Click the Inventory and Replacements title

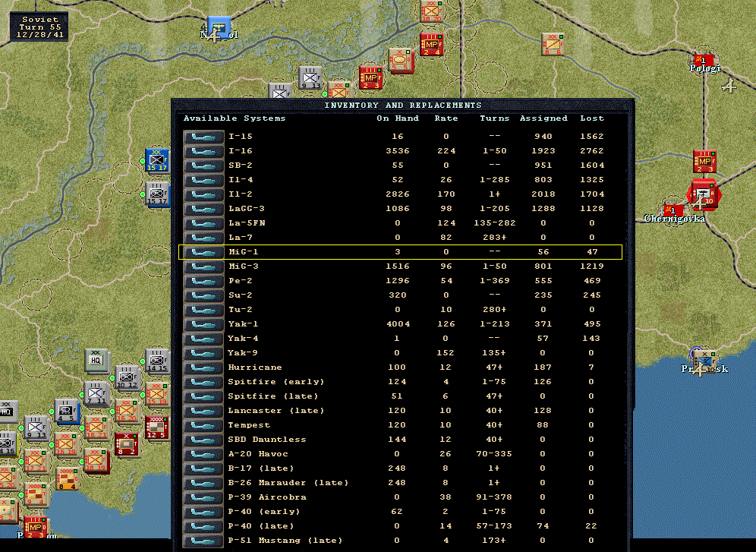point(402,105)
